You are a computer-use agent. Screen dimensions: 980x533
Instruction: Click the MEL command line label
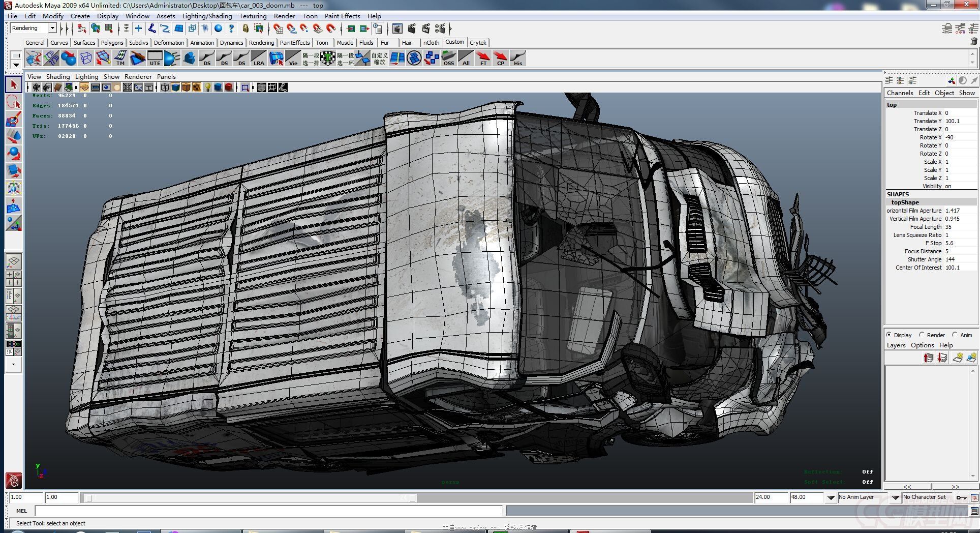coord(21,511)
